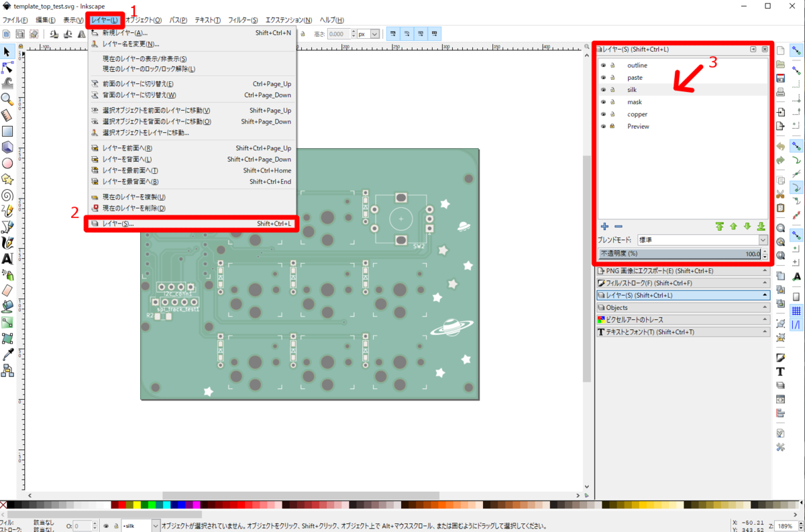Screen dimensions: 805x532
Task: Raise layer to top with green arrow icon
Action: tap(720, 226)
